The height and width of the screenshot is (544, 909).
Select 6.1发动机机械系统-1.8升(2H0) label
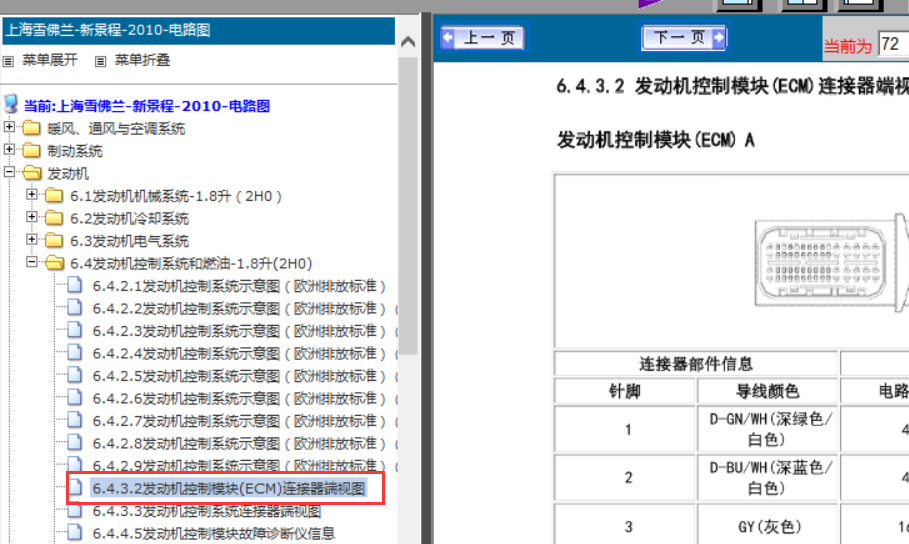click(x=176, y=197)
